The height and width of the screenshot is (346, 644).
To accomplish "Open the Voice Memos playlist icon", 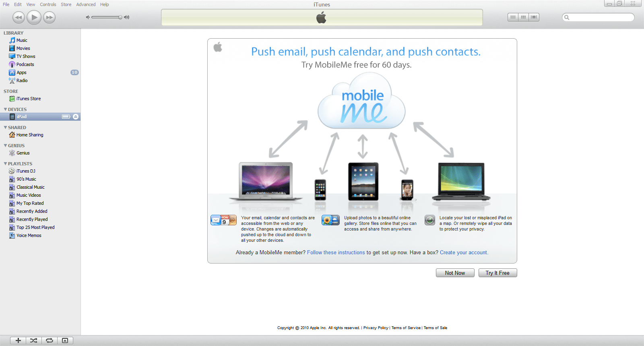I will point(12,235).
